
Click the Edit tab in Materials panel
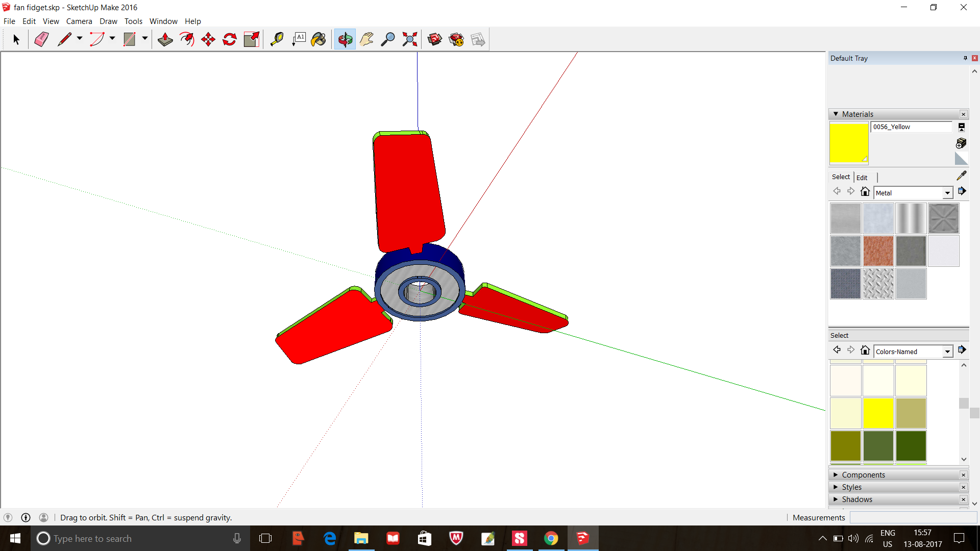coord(862,177)
